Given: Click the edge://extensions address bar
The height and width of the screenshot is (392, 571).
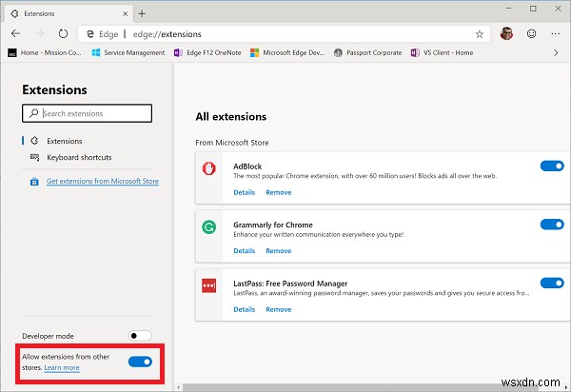Looking at the screenshot, I should [x=284, y=34].
